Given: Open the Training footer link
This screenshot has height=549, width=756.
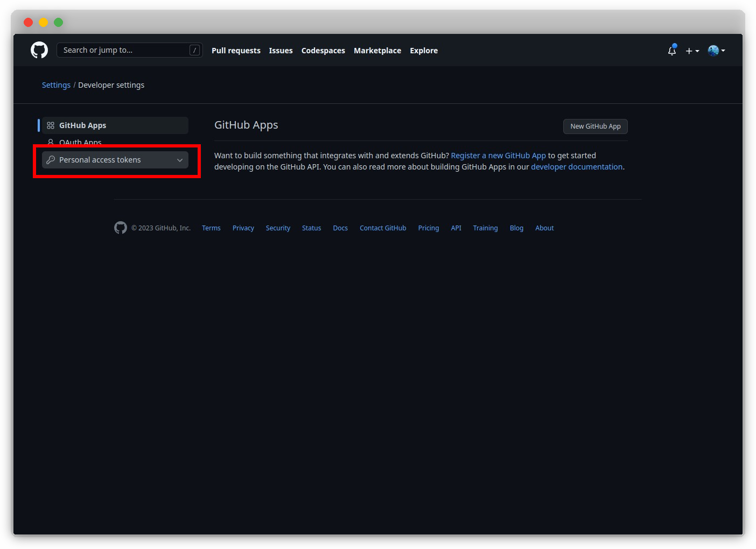Looking at the screenshot, I should [x=486, y=228].
